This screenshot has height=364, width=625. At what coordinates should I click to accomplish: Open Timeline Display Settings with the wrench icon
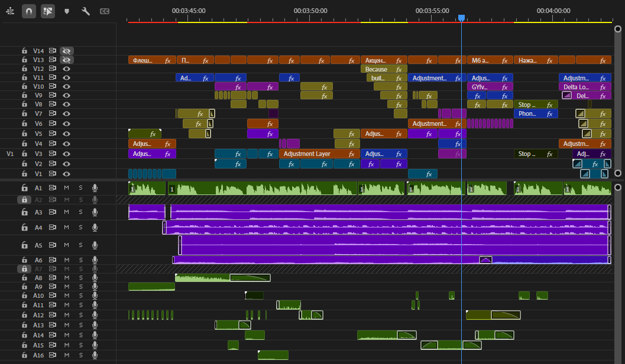tap(86, 11)
